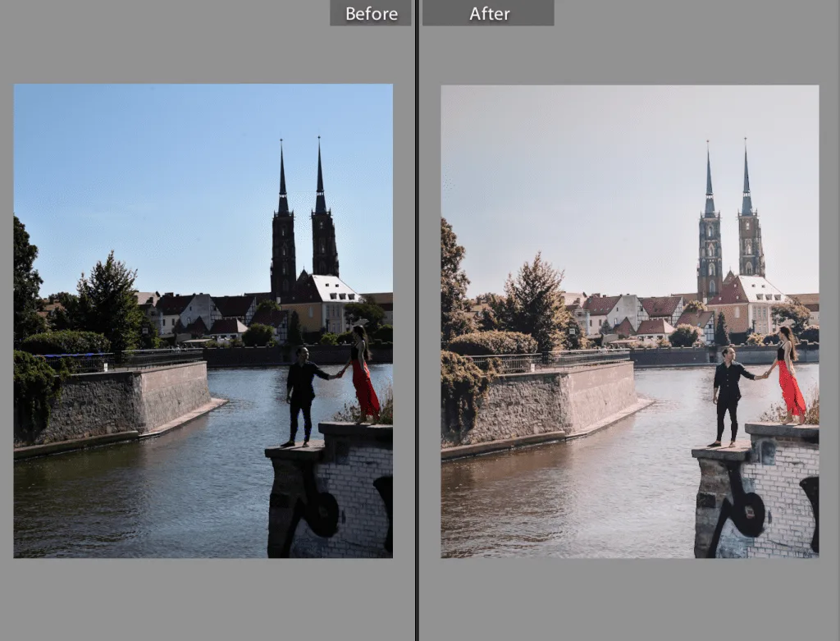Click the After label tab

pyautogui.click(x=488, y=13)
